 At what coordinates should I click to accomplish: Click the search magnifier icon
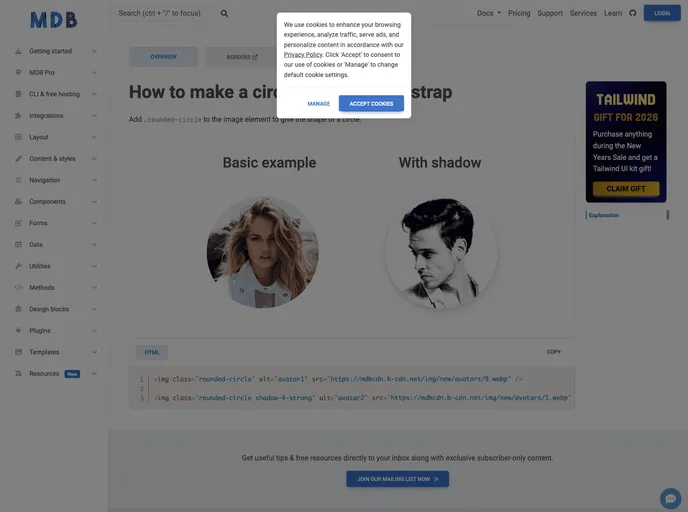(x=224, y=14)
